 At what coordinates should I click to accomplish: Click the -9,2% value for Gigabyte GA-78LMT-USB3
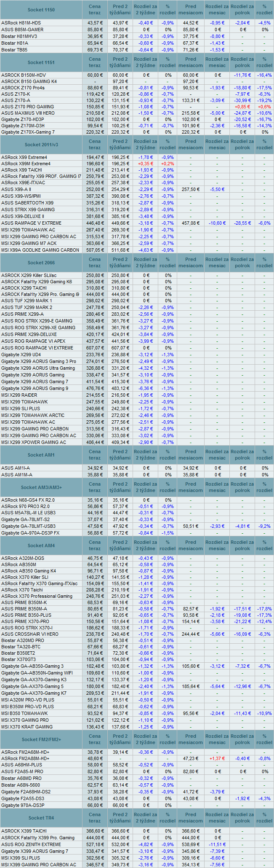click(x=264, y=526)
